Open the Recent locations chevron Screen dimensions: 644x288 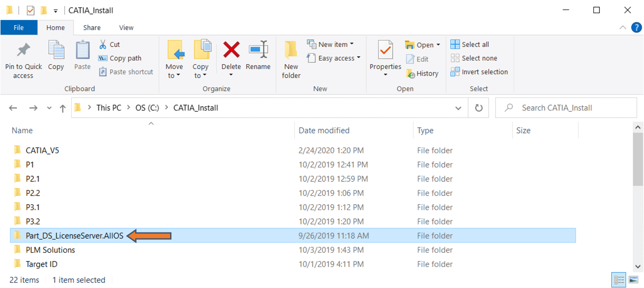[49, 108]
